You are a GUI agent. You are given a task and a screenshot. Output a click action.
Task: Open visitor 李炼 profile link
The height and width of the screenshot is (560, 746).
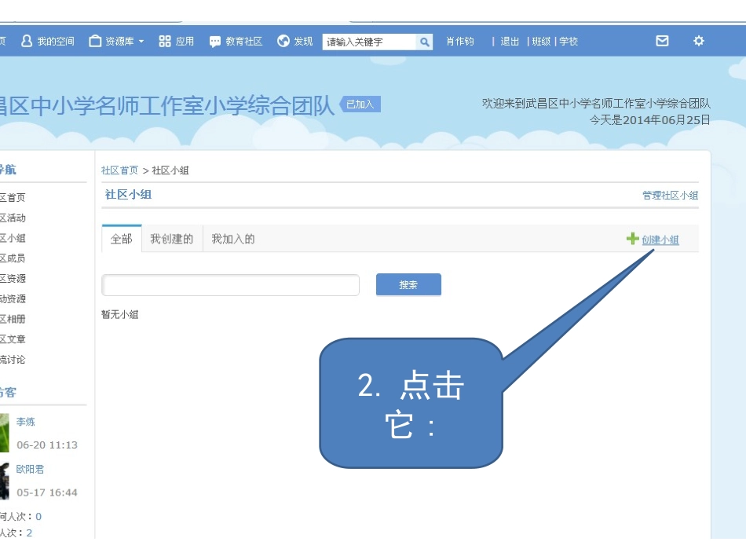point(26,422)
